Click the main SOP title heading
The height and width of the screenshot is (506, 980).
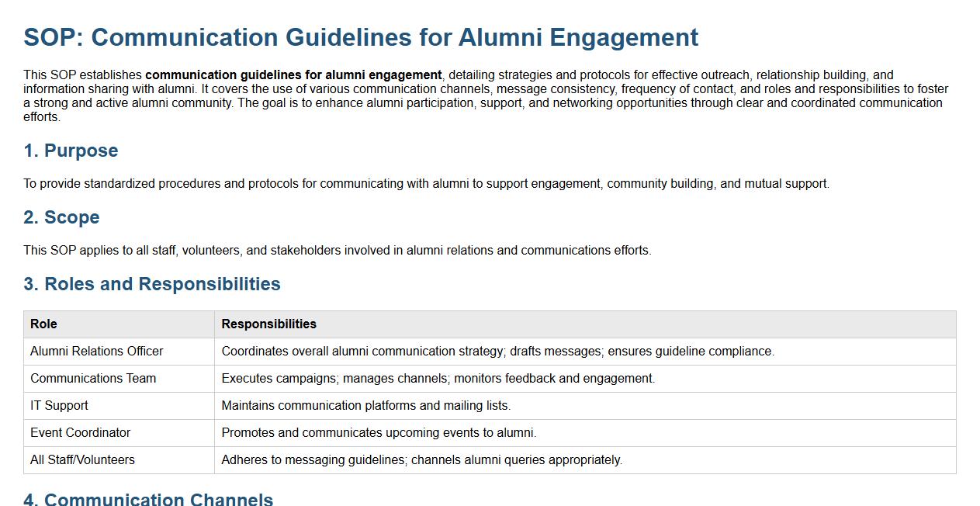pyautogui.click(x=361, y=37)
